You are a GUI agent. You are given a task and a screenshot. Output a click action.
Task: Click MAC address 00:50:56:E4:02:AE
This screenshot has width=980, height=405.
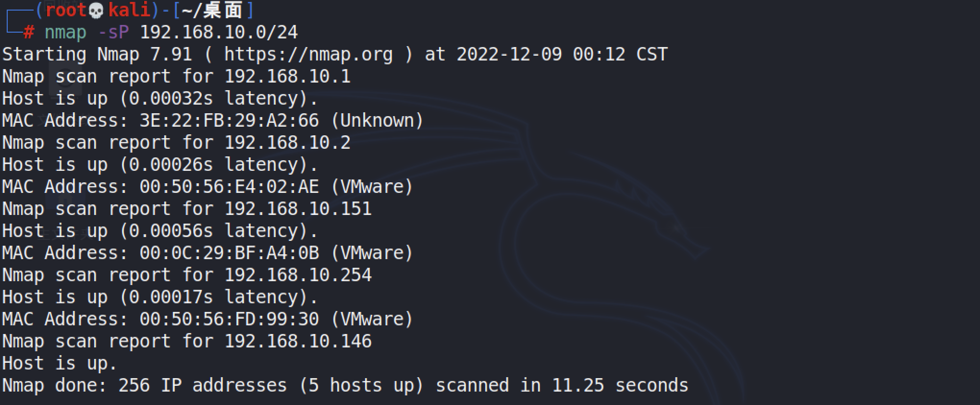(x=229, y=187)
